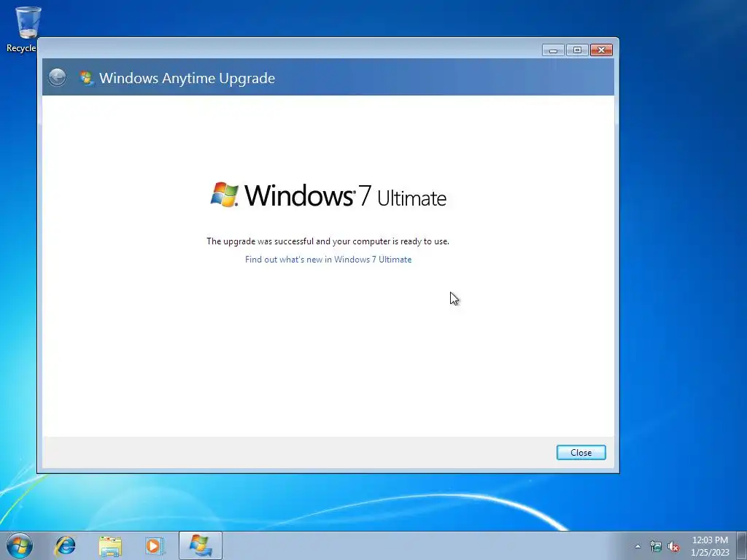Open the Start menu orb
Viewport: 747px width, 560px height.
(x=20, y=545)
